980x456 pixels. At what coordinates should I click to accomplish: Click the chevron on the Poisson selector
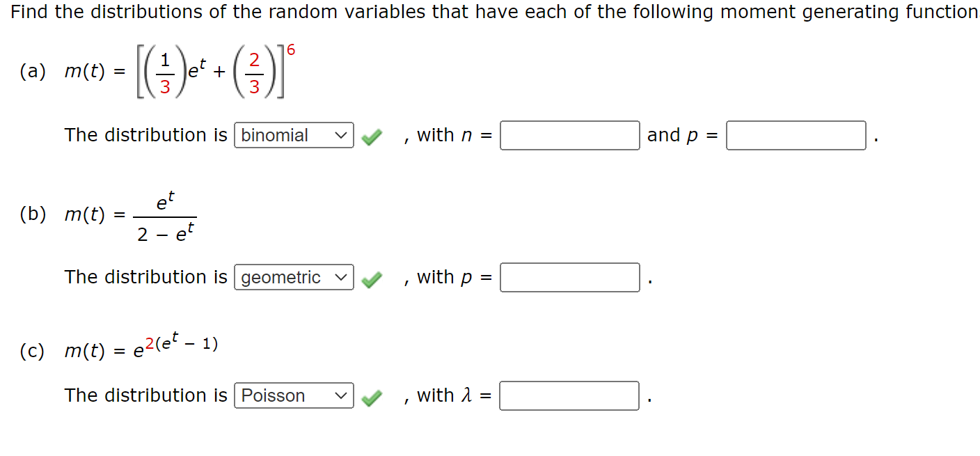tap(341, 395)
